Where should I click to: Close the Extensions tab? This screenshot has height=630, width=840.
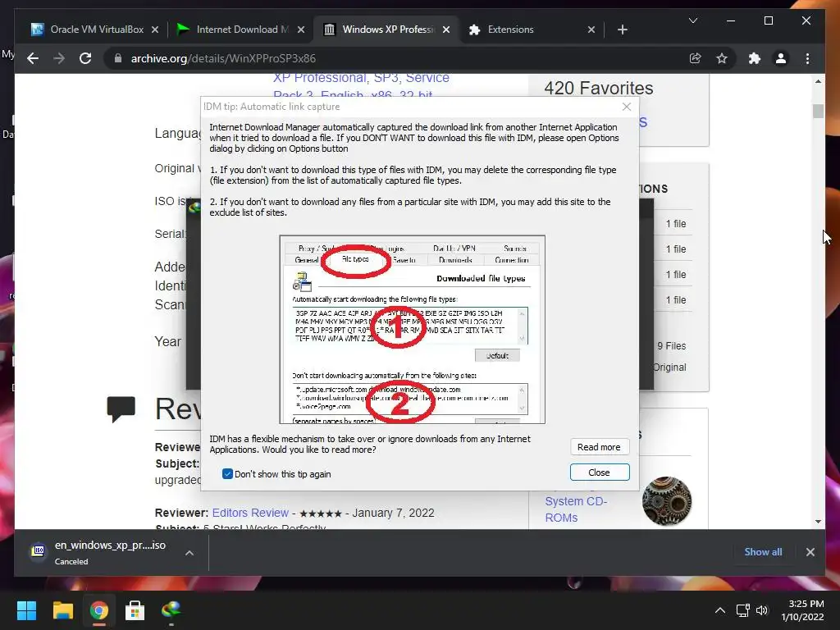pyautogui.click(x=591, y=30)
